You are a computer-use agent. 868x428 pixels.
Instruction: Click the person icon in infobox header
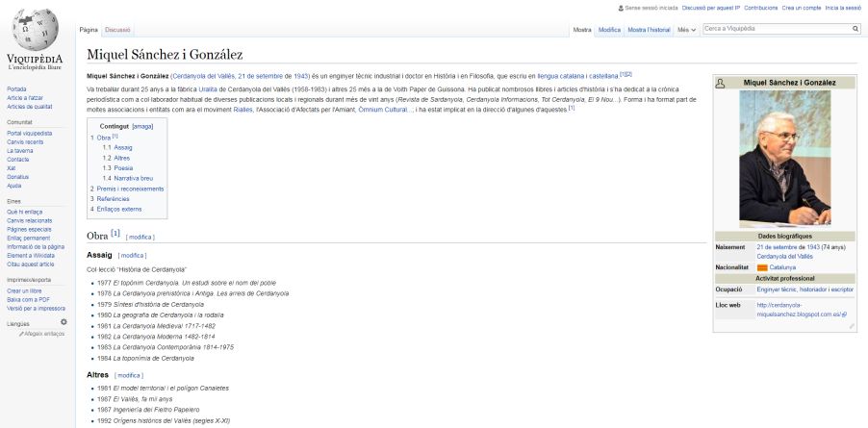coord(720,83)
